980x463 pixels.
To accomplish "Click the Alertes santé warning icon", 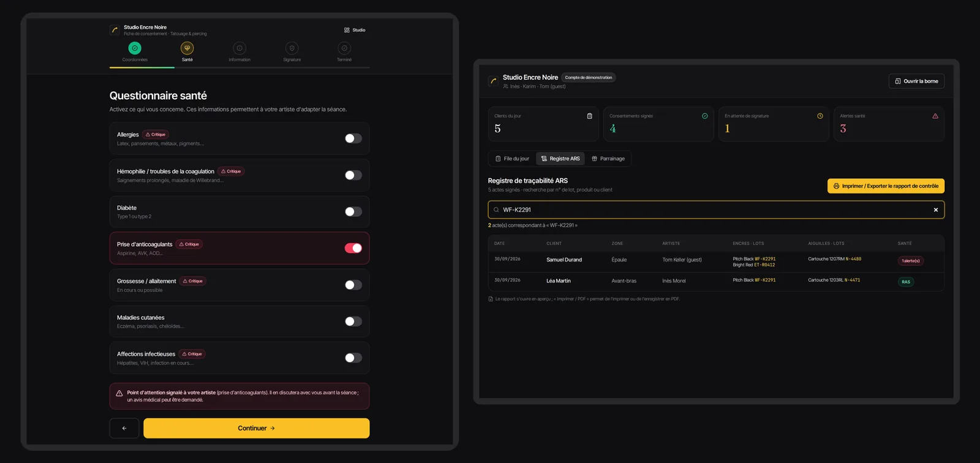I will tap(935, 116).
